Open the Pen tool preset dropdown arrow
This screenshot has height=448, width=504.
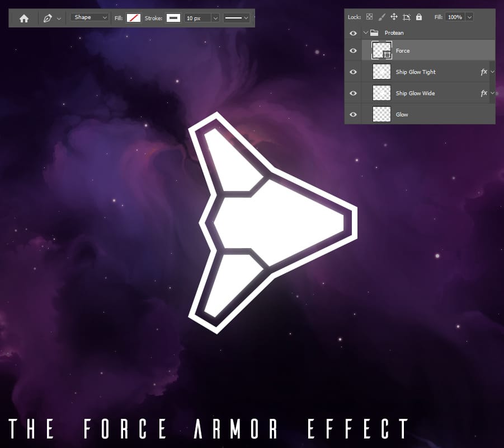tap(59, 19)
